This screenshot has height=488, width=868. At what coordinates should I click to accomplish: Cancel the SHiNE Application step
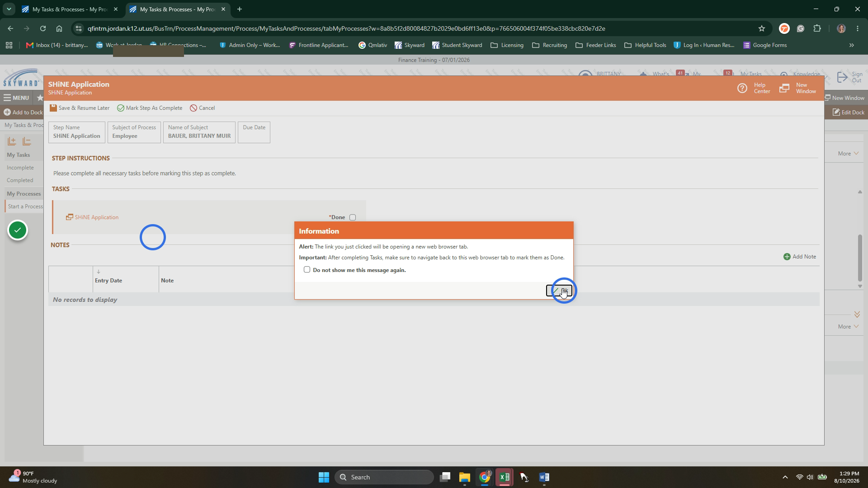tap(203, 108)
